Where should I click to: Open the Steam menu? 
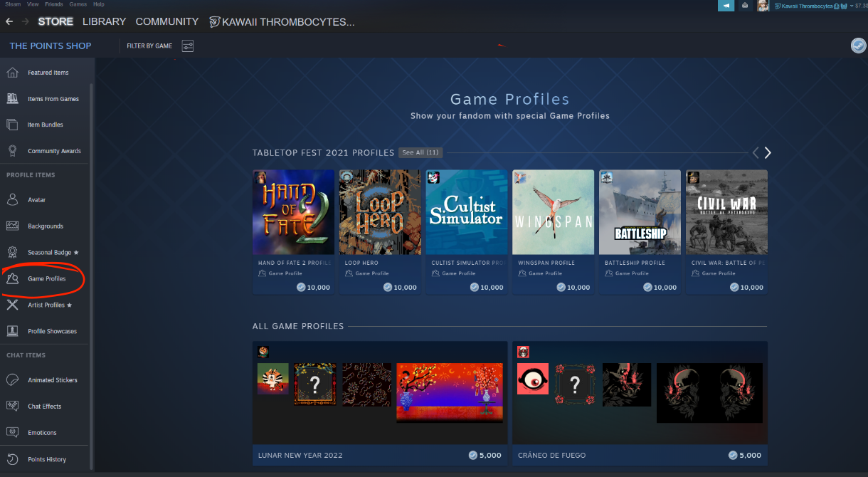pyautogui.click(x=13, y=4)
